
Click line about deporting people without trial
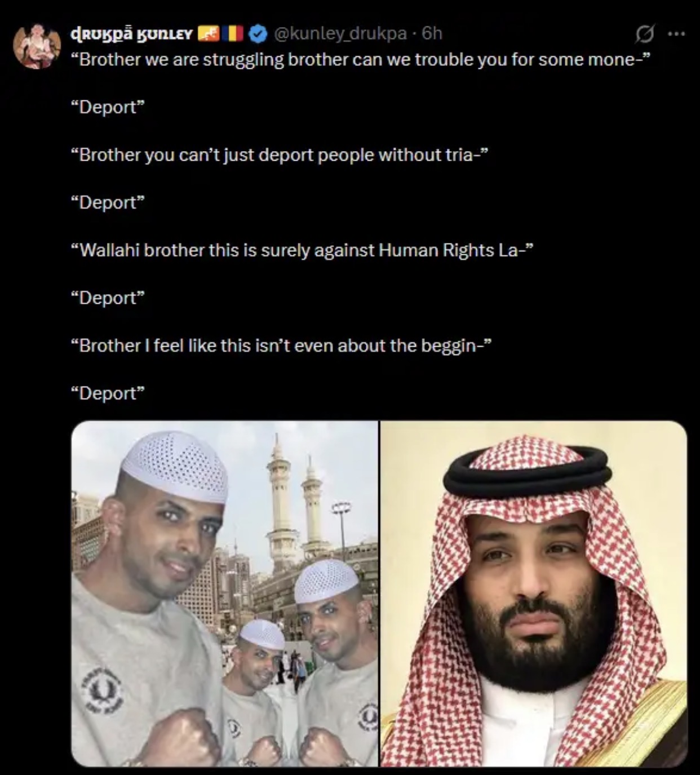tap(279, 154)
